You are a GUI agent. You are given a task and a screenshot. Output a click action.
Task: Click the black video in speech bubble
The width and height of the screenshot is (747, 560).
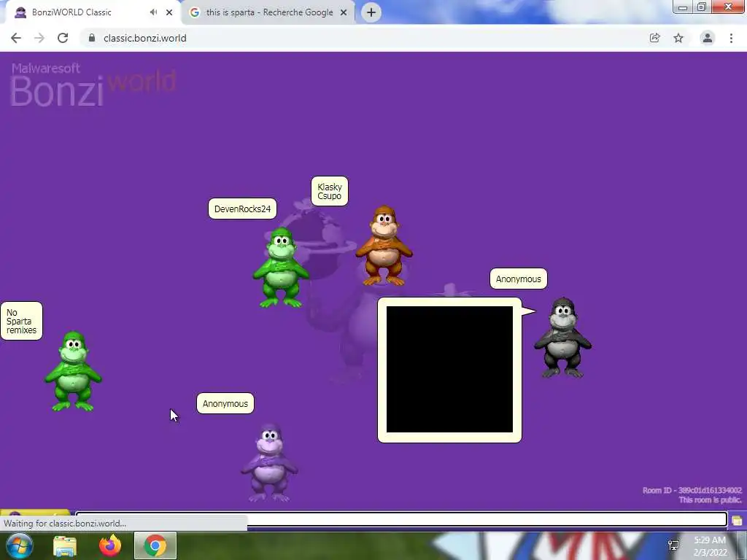[449, 370]
